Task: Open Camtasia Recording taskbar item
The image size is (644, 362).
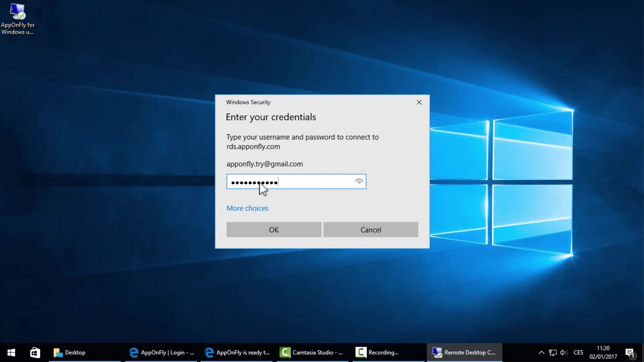Action: (x=388, y=353)
